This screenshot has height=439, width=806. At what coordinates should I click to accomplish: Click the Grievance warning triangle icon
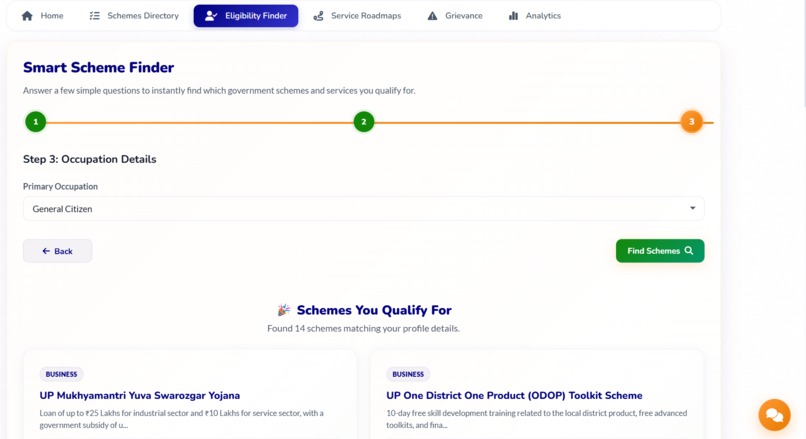(x=433, y=16)
